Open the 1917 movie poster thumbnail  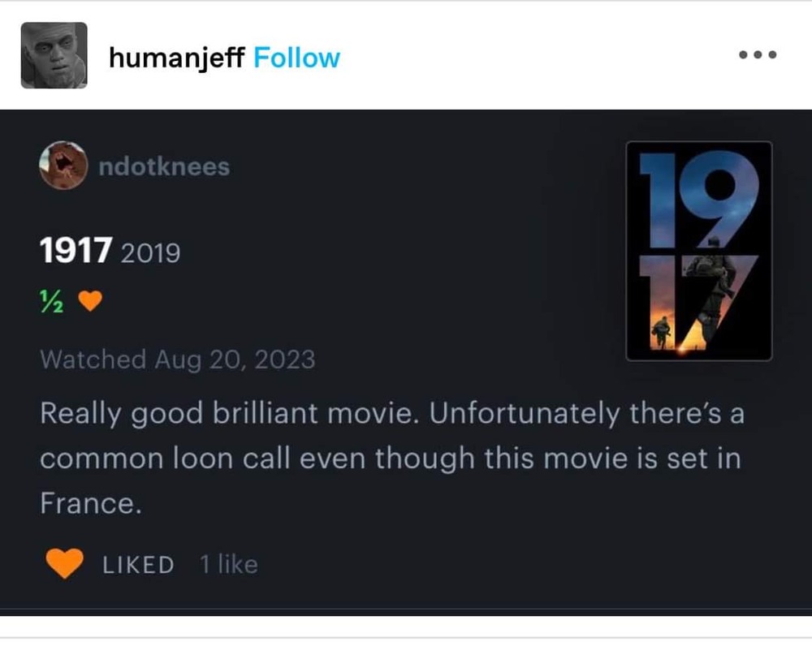pyautogui.click(x=698, y=251)
